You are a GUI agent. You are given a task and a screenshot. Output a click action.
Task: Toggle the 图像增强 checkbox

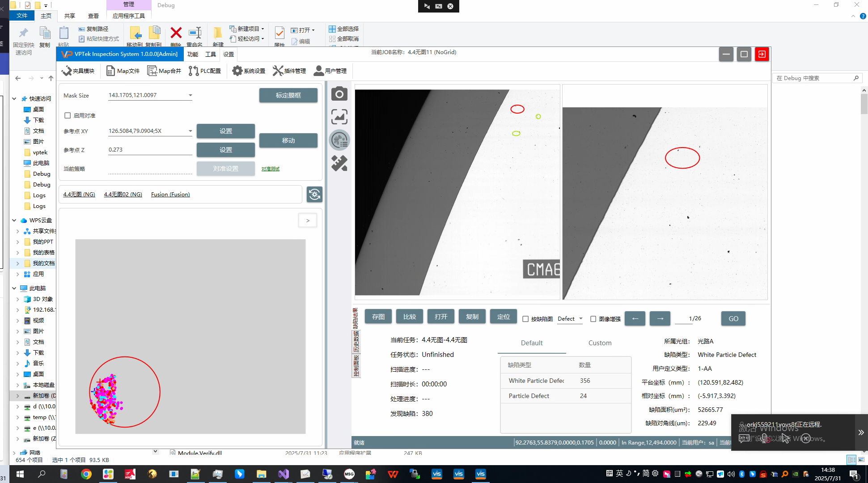coord(593,319)
